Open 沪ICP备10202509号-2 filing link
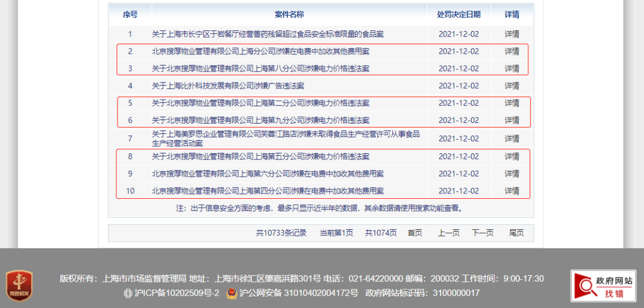 (x=177, y=293)
